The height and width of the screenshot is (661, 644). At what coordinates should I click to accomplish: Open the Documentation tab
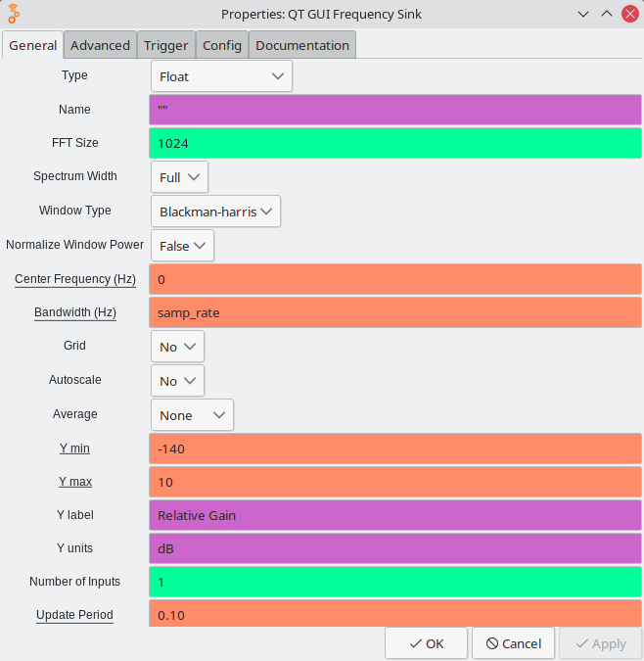[301, 45]
